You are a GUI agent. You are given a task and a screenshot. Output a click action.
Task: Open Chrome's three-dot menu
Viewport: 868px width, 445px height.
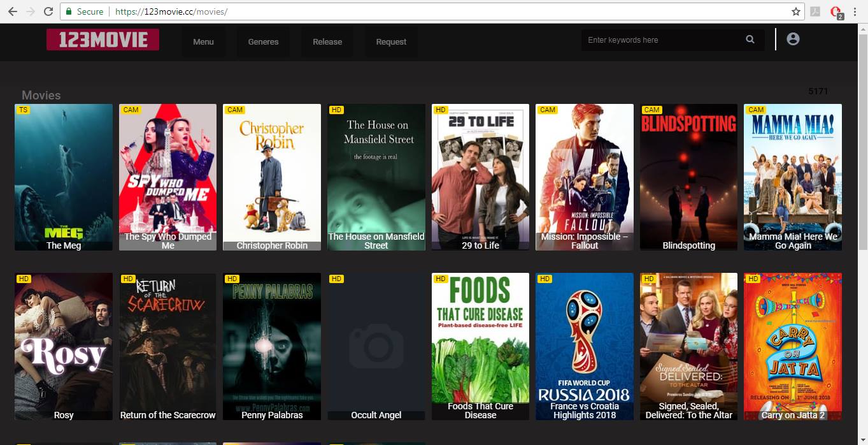[855, 11]
